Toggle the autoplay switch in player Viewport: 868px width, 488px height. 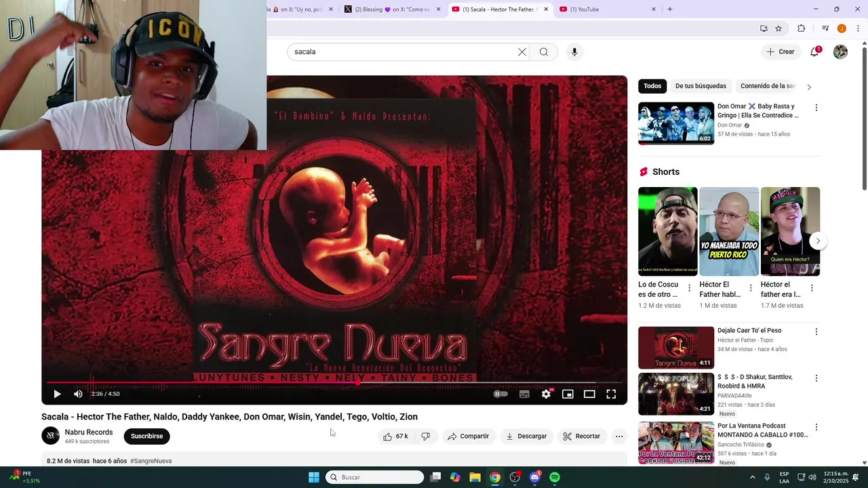(x=500, y=394)
